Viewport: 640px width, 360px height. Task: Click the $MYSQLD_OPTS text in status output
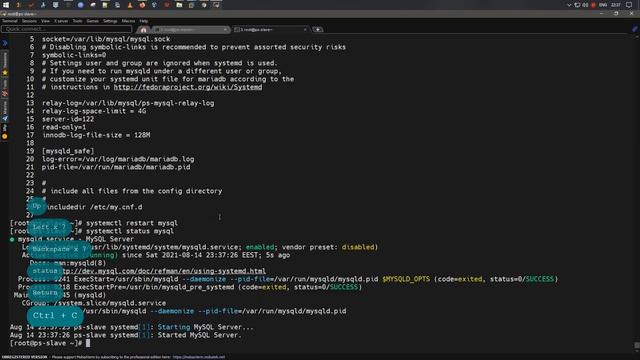(406, 279)
